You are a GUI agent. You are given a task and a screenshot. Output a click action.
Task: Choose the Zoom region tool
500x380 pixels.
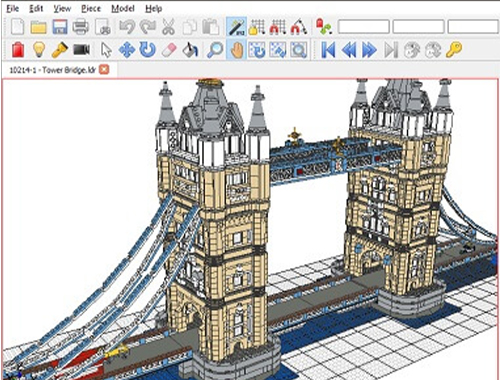[x=298, y=50]
